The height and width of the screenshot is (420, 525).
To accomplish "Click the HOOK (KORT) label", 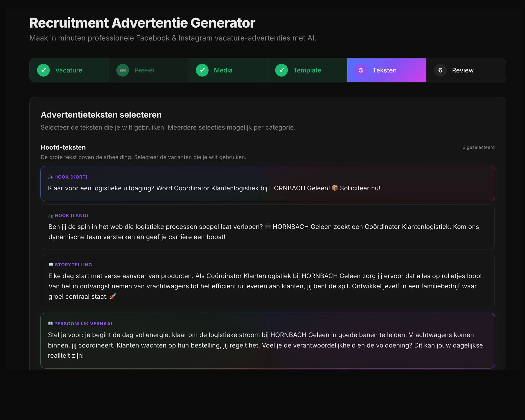I will 71,177.
